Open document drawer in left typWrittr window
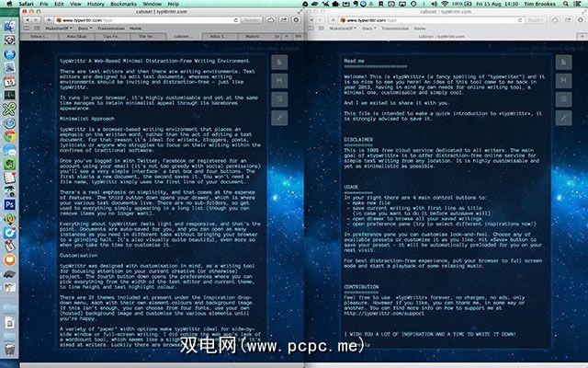This screenshot has width=588, height=368. click(279, 99)
